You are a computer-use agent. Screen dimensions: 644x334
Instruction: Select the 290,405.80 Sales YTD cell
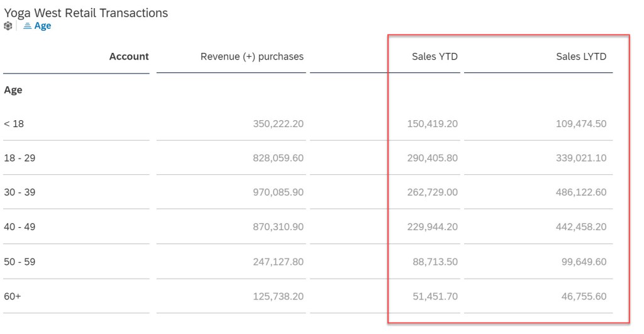pos(432,158)
